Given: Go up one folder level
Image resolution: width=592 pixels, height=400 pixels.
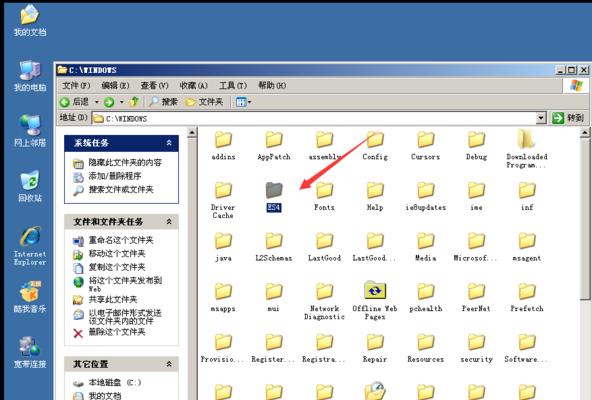Looking at the screenshot, I should pos(134,102).
